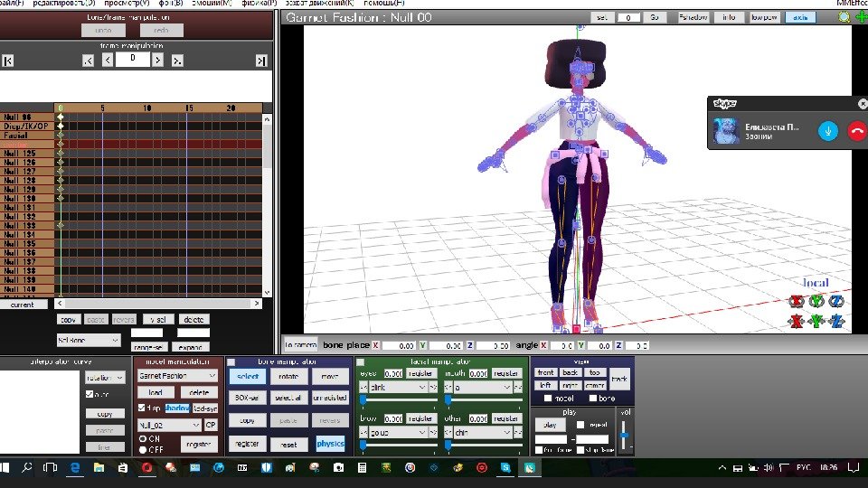The width and height of the screenshot is (868, 488).
Task: Toggle the checkbox in the bone manipulation header
Action: point(231,361)
